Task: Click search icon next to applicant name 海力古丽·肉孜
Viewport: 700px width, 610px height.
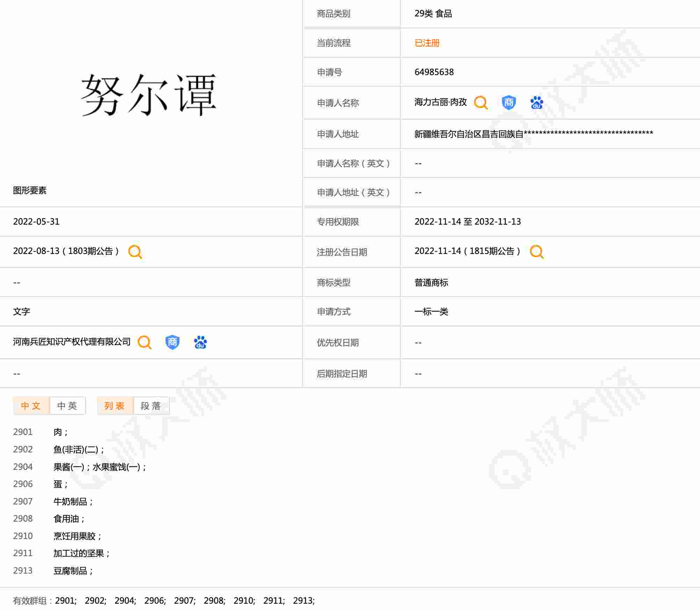Action: [x=481, y=103]
